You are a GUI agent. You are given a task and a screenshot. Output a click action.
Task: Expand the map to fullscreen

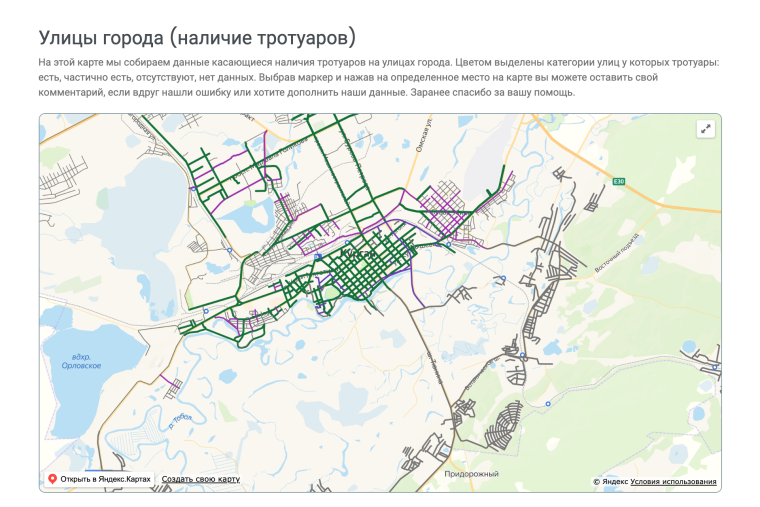click(x=705, y=129)
